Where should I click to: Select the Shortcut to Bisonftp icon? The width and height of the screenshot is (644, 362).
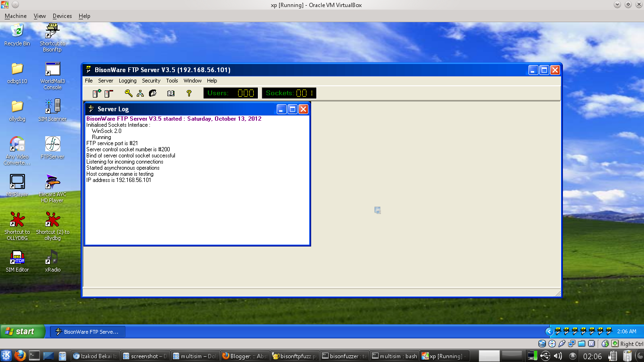click(52, 38)
